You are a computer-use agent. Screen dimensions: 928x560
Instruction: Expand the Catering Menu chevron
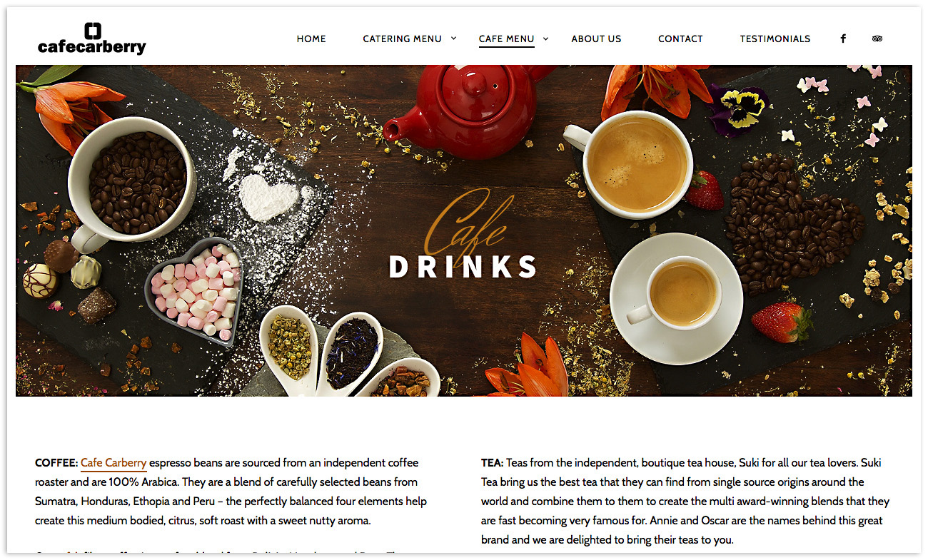click(x=453, y=39)
